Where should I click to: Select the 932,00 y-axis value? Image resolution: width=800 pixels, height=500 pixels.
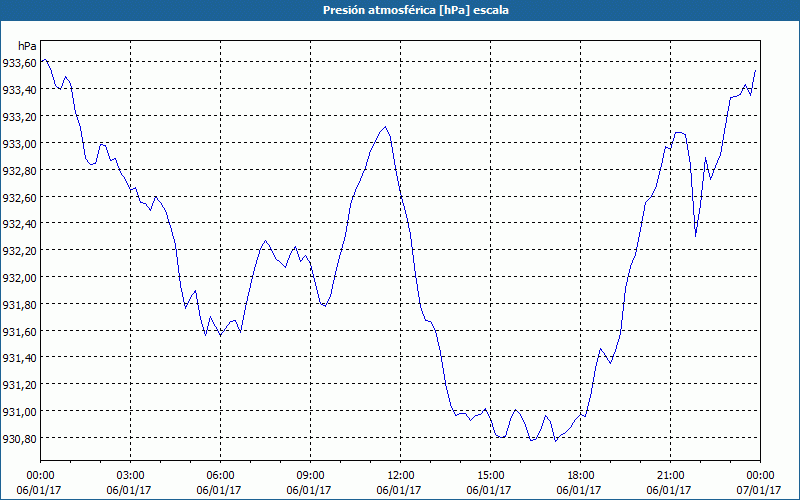tap(19, 278)
